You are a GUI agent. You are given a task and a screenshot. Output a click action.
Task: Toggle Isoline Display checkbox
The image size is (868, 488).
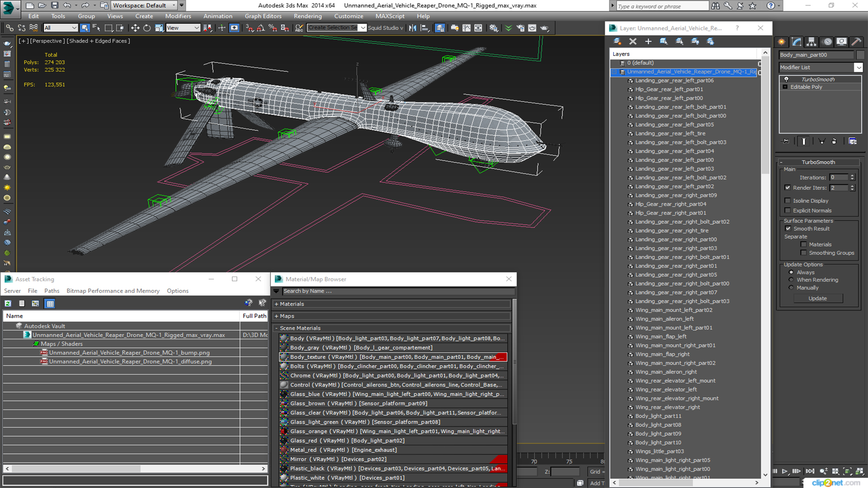[x=788, y=201]
